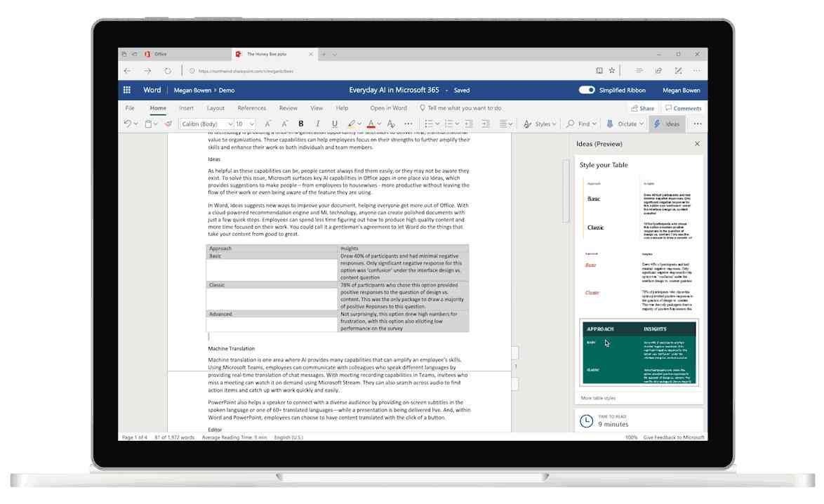Add page to favorites star icon
This screenshot has width=824, height=504.
(612, 70)
